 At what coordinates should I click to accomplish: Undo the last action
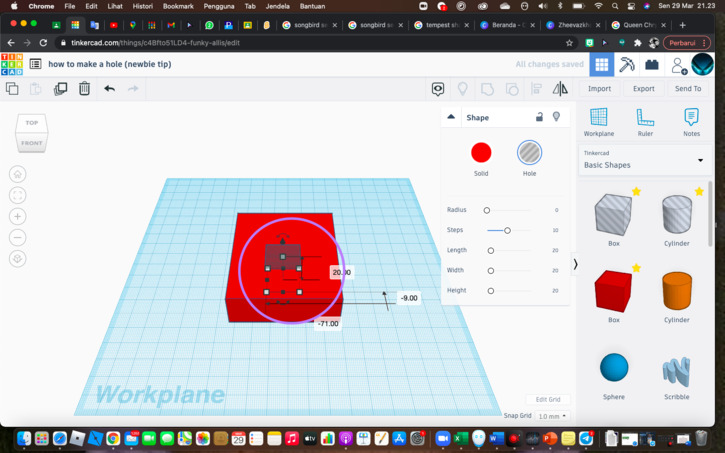tap(110, 88)
